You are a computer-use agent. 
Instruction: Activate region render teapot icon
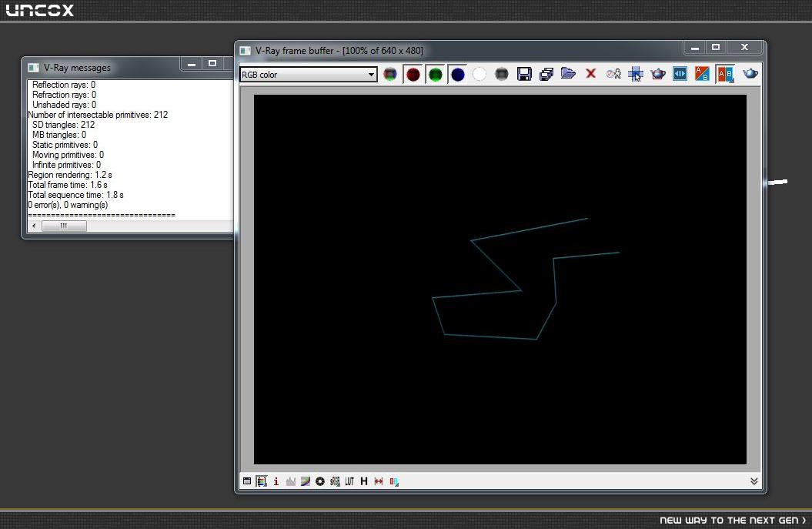click(x=657, y=74)
